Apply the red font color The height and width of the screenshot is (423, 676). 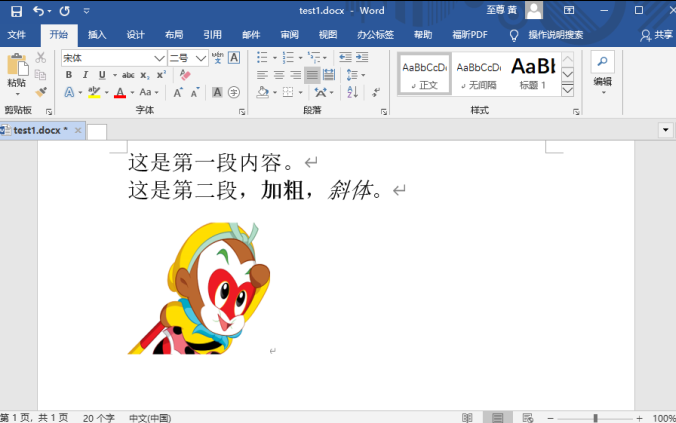[x=120, y=92]
